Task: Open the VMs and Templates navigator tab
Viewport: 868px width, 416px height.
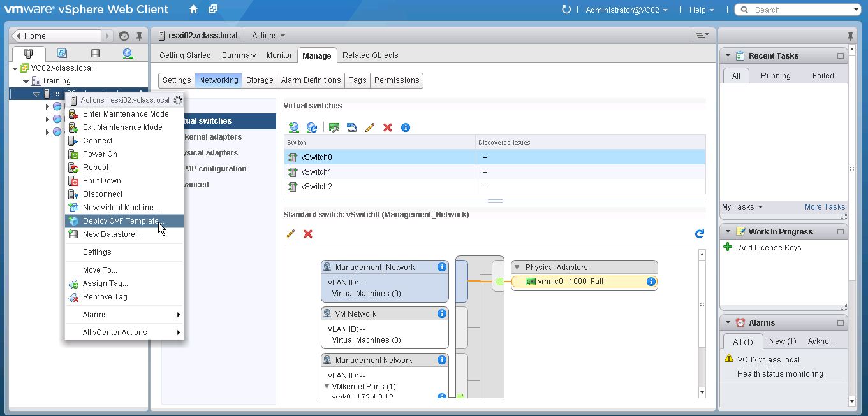Action: click(x=62, y=54)
